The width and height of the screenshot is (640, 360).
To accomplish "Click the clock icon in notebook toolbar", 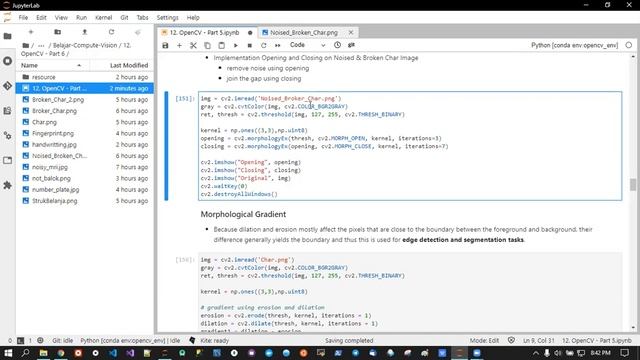I will (x=338, y=45).
